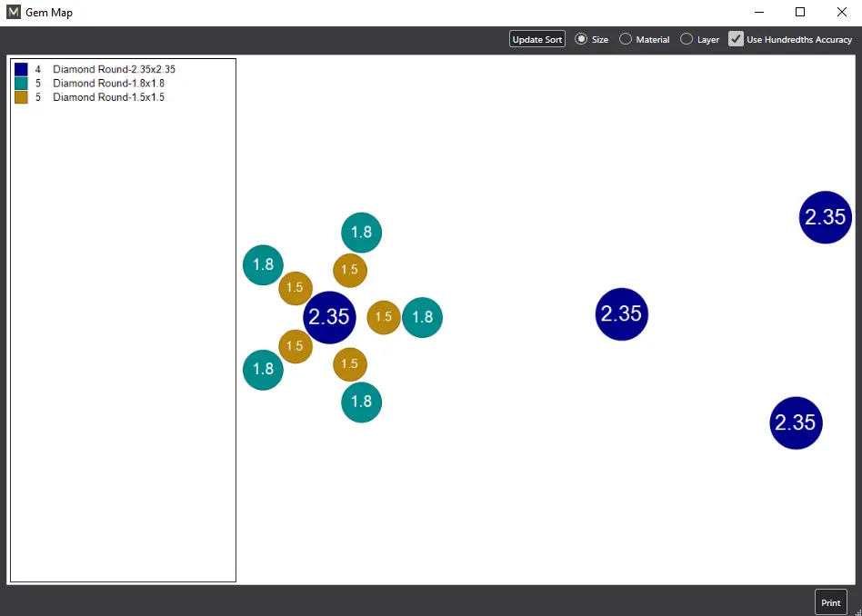Select the Layer sort radio button
The width and height of the screenshot is (862, 616).
(x=687, y=39)
